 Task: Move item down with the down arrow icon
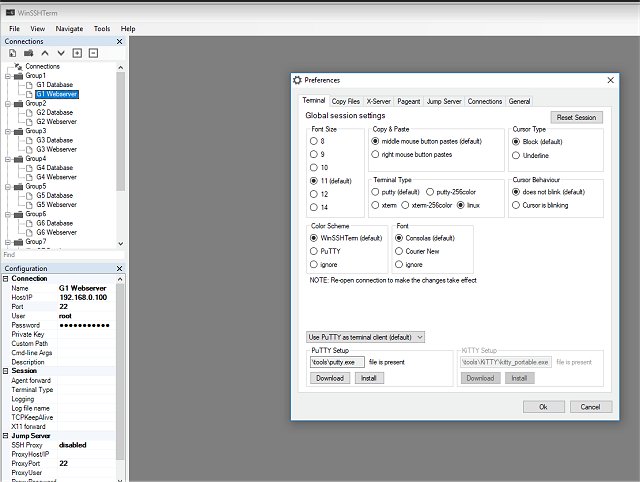click(61, 53)
